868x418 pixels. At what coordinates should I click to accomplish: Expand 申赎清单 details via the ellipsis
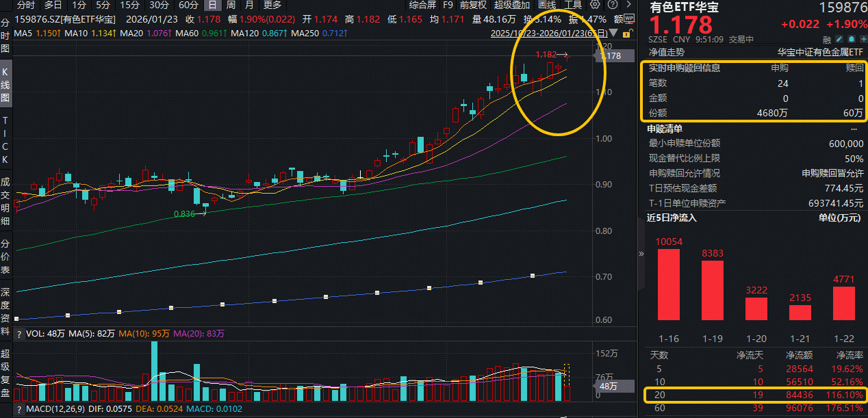(855, 128)
